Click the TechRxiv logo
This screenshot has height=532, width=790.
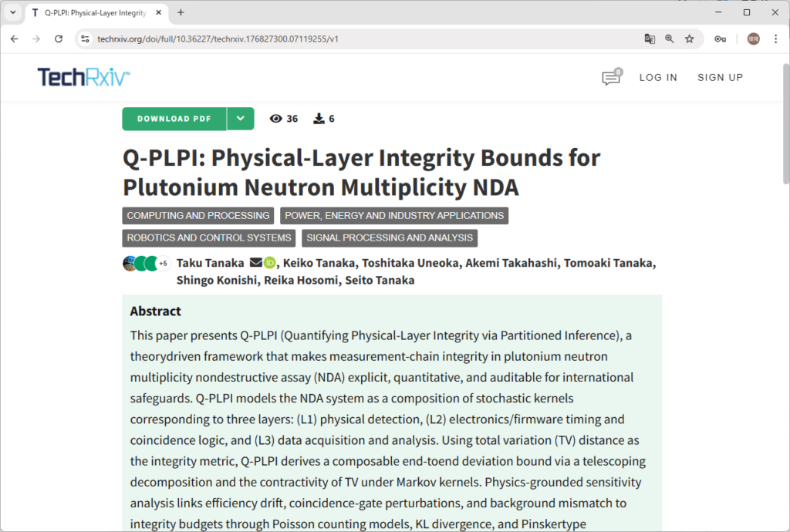pos(84,77)
